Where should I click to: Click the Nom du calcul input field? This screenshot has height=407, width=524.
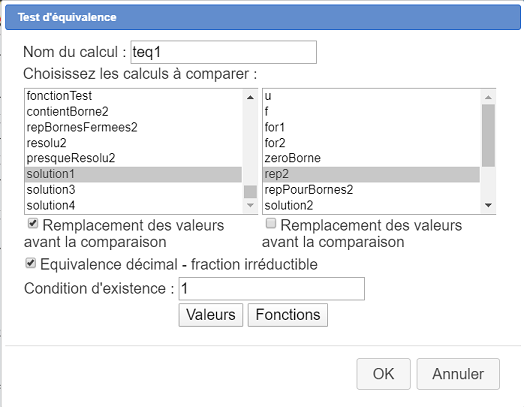click(224, 52)
